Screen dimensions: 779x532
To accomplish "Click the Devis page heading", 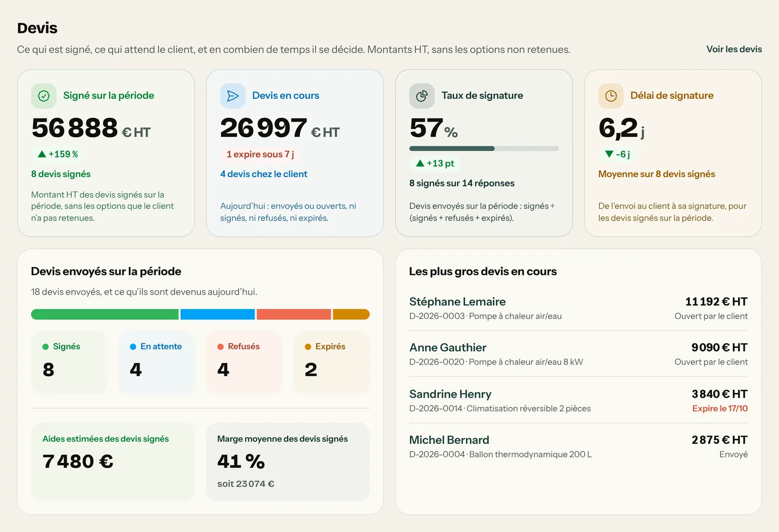I will point(37,28).
